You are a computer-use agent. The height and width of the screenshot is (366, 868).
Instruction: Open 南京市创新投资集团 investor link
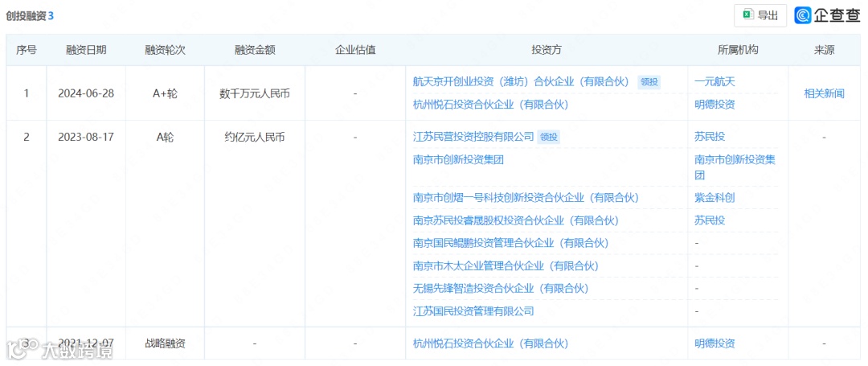click(458, 159)
